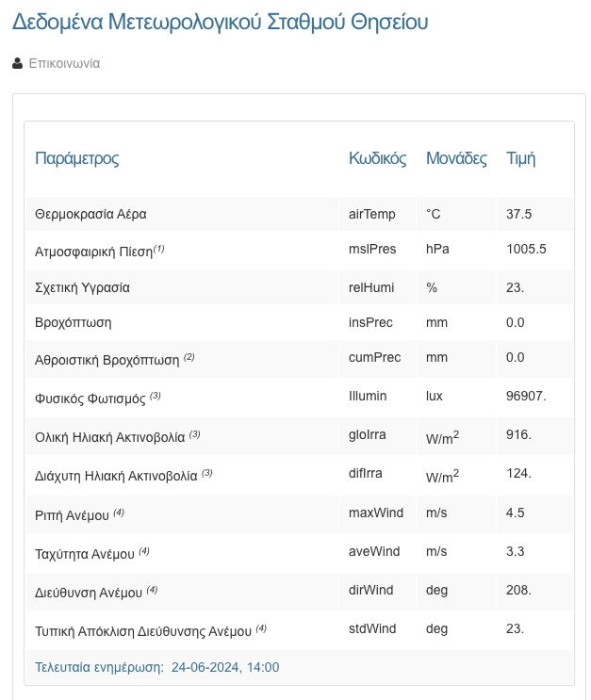
Task: Click the Μονάδες column header
Action: click(x=456, y=158)
